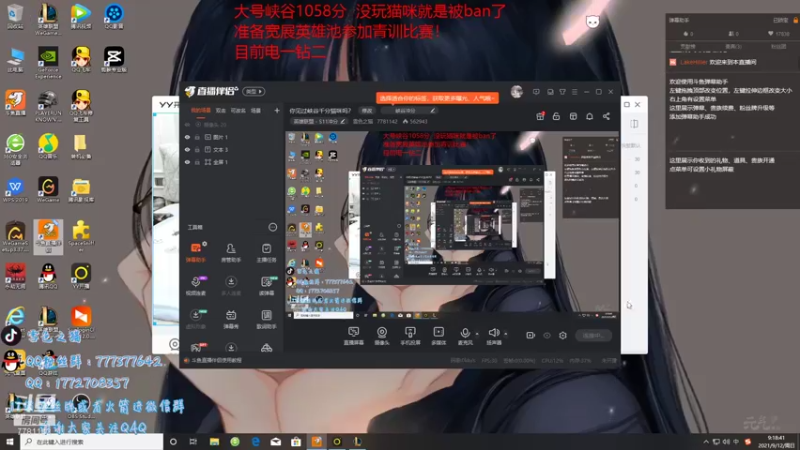Add the 手机投屏 phone mirroring source
Viewport: 800px width, 450px height.
[x=410, y=336]
